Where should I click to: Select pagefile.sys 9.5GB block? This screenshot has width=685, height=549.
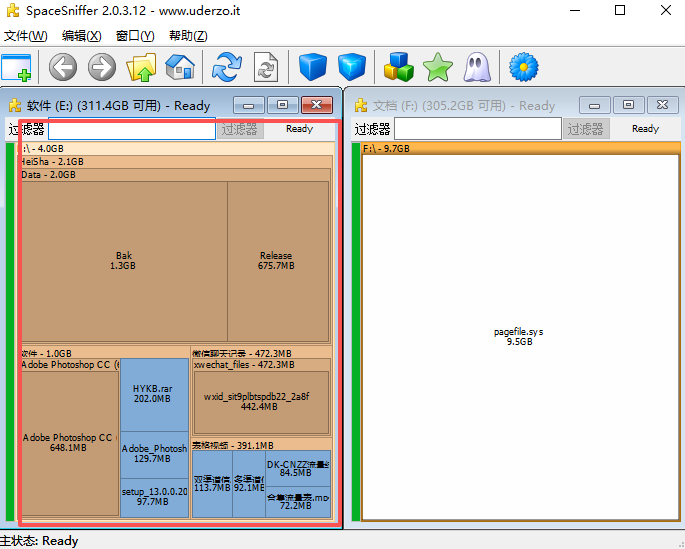(519, 337)
